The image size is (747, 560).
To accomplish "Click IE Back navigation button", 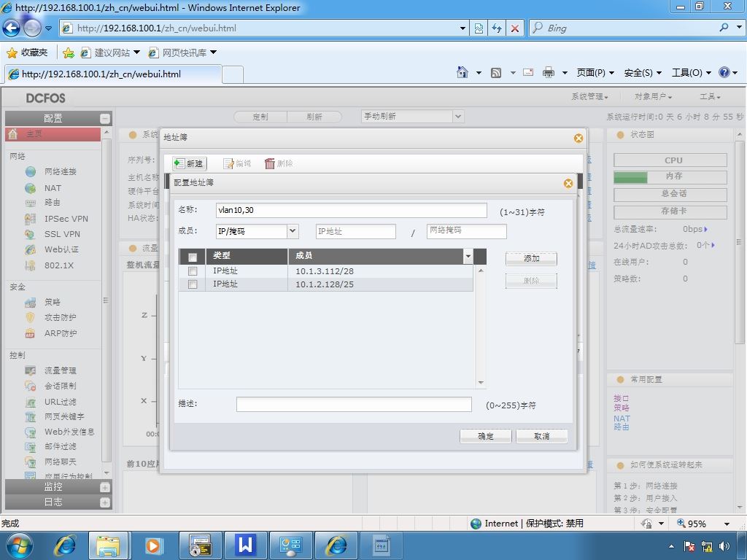I will tap(11, 28).
